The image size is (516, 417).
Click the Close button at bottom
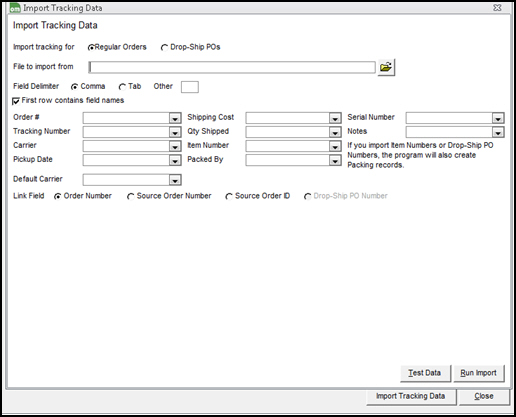pos(484,396)
